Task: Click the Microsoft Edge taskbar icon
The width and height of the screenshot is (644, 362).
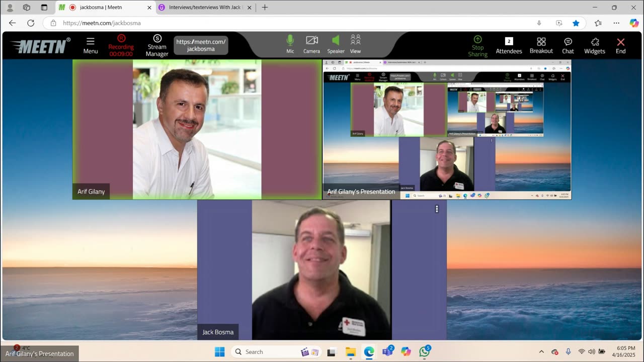Action: pyautogui.click(x=369, y=352)
